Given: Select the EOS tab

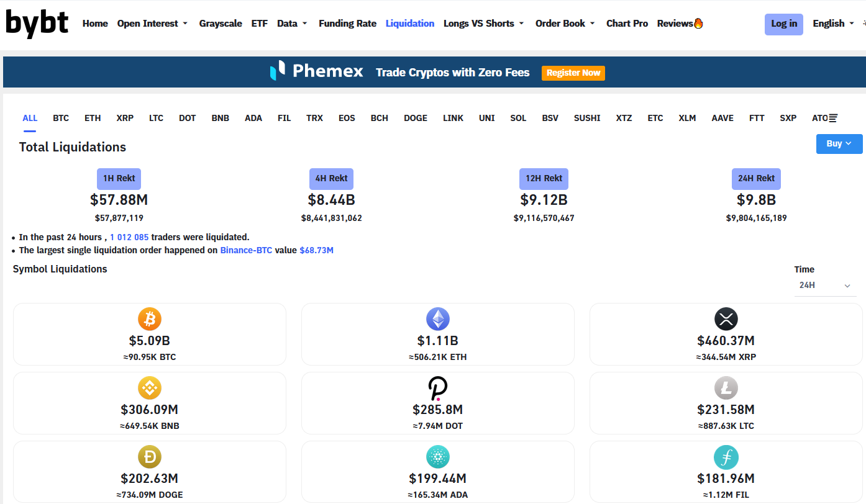Looking at the screenshot, I should pos(347,118).
